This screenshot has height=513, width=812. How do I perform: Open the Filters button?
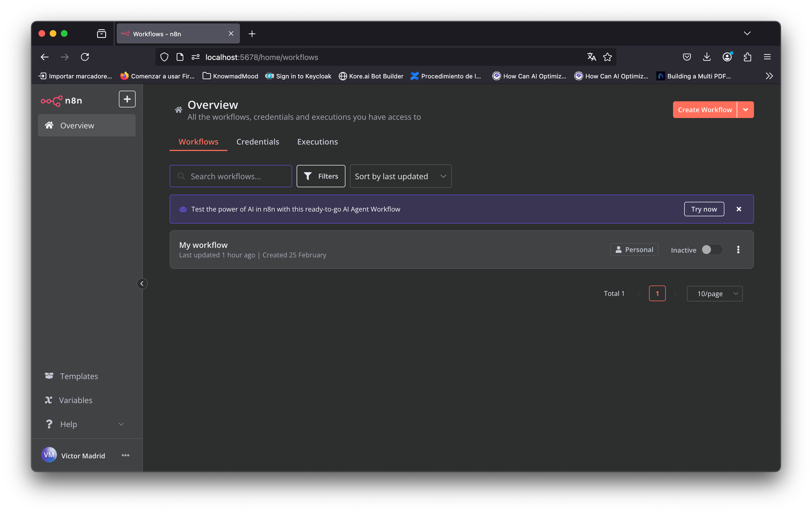[321, 176]
